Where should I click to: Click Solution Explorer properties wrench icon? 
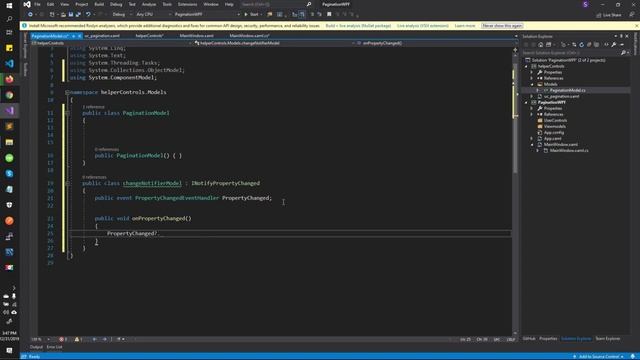[x=614, y=44]
